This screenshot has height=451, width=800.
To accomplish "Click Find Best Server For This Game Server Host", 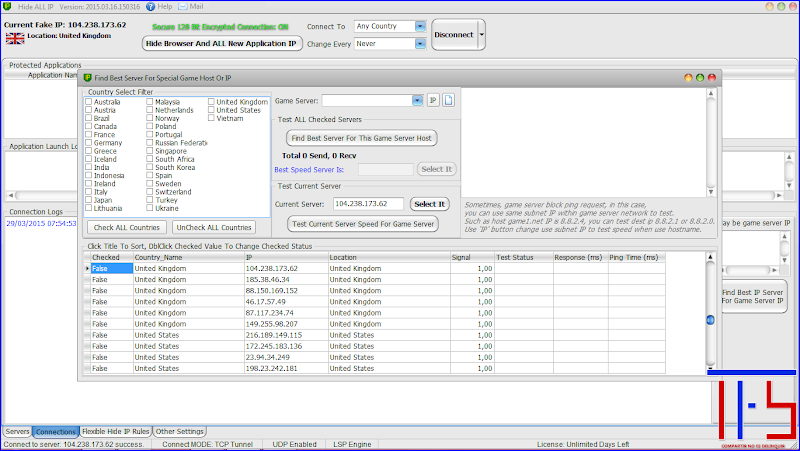I will coord(361,138).
